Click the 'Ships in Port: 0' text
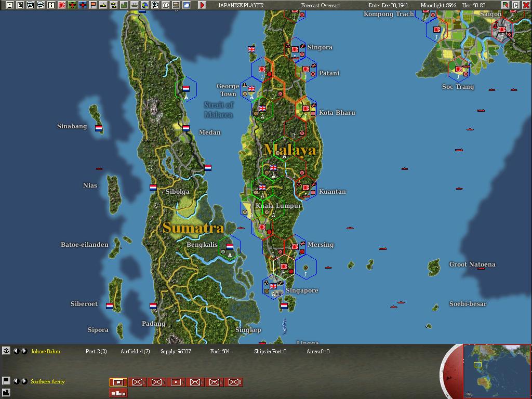 [x=270, y=351]
